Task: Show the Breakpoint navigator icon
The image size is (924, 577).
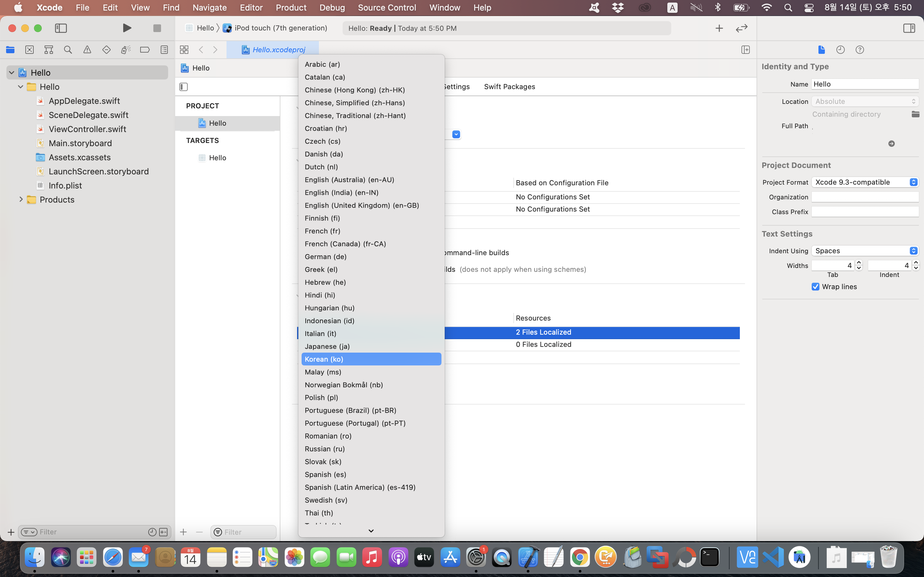Action: pos(145,50)
